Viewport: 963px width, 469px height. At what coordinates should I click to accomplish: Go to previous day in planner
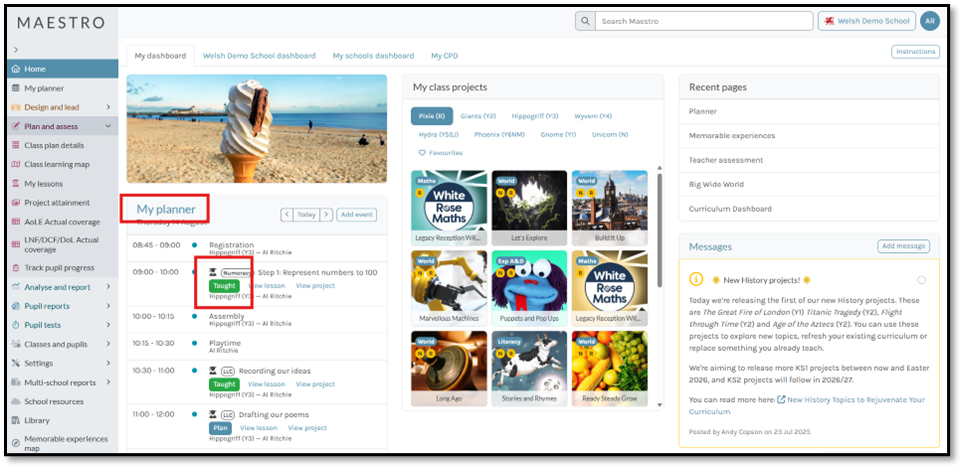click(x=287, y=214)
